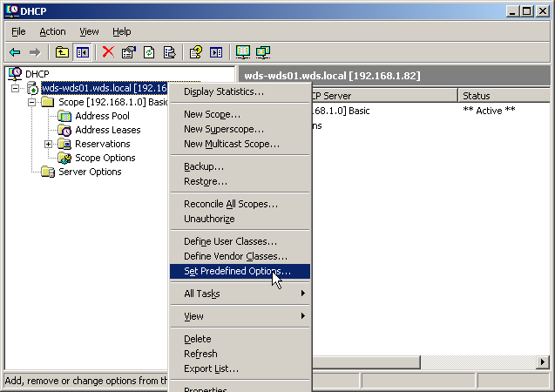Click the Status column header
Image resolution: width=555 pixels, height=392 pixels.
pyautogui.click(x=504, y=96)
